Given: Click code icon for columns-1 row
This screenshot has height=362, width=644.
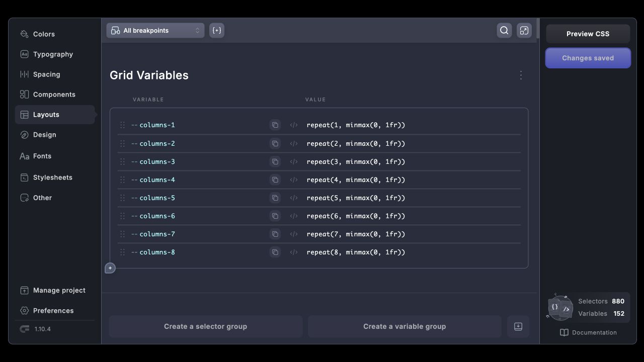Looking at the screenshot, I should 294,125.
